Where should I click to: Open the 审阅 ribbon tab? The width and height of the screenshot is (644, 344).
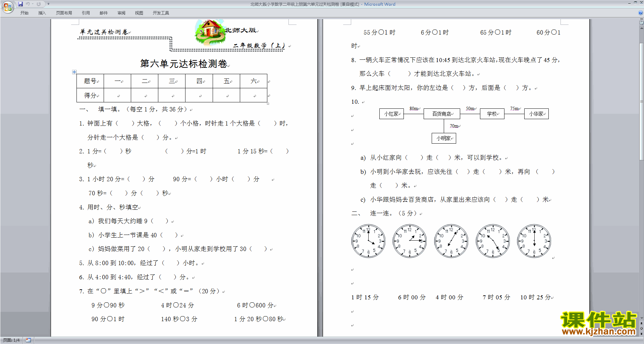pyautogui.click(x=121, y=13)
